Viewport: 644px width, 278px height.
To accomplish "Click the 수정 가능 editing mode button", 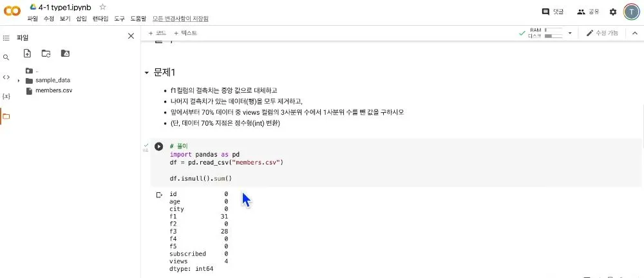I will click(x=601, y=33).
